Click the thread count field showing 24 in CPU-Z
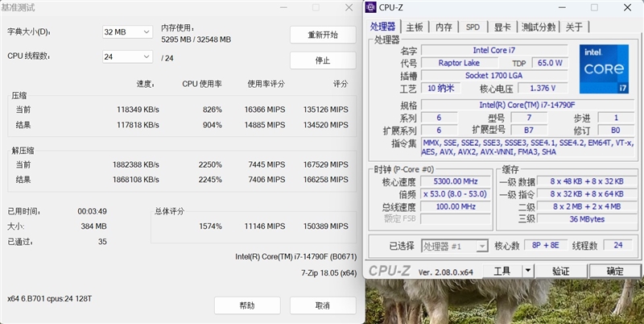Image resolution: width=644 pixels, height=324 pixels. click(x=618, y=245)
